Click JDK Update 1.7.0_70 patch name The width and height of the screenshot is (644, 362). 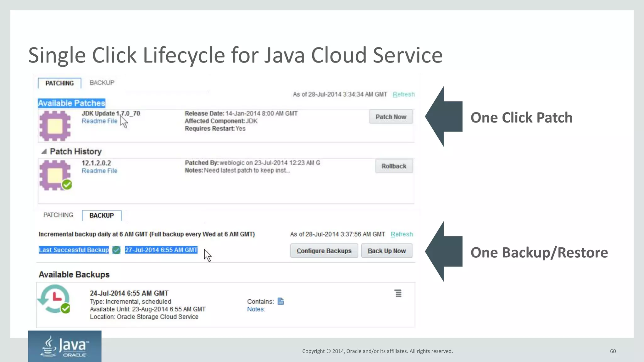pyautogui.click(x=111, y=113)
